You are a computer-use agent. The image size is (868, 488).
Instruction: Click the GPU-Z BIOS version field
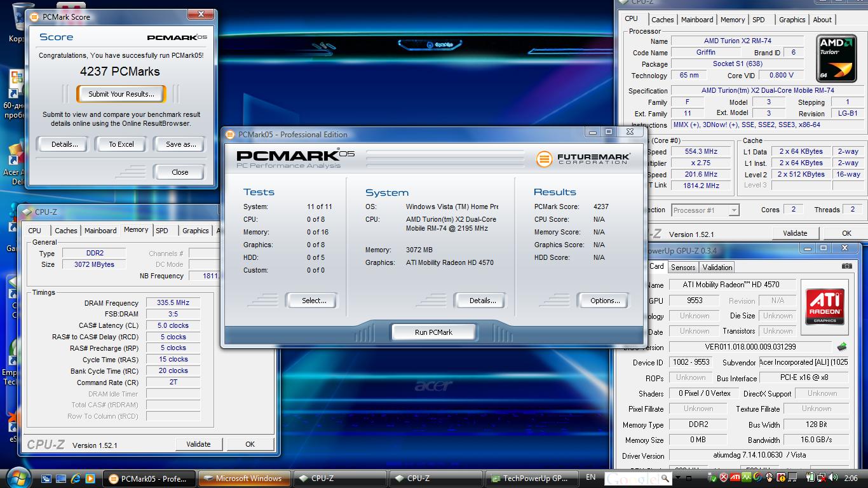point(750,347)
